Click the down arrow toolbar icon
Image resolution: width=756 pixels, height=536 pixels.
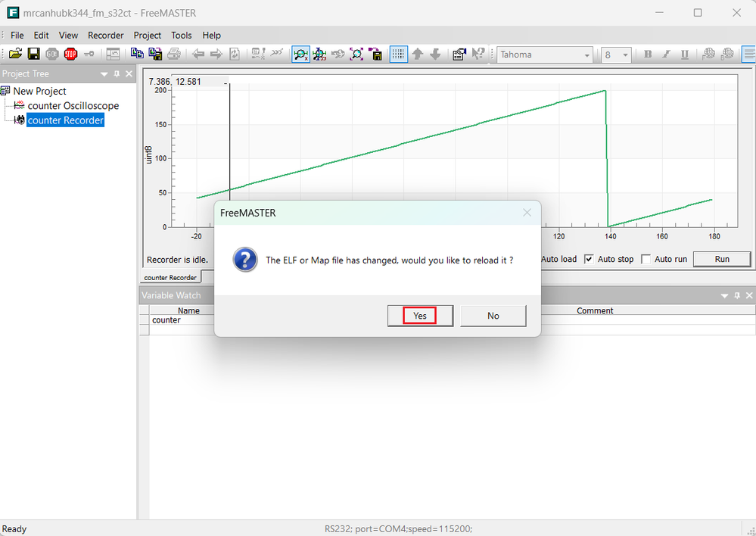click(435, 54)
